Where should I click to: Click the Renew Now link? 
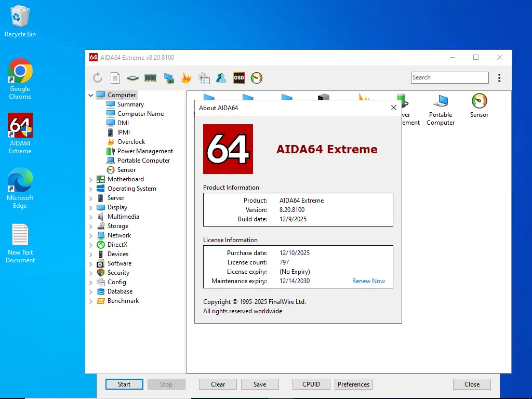coord(368,281)
